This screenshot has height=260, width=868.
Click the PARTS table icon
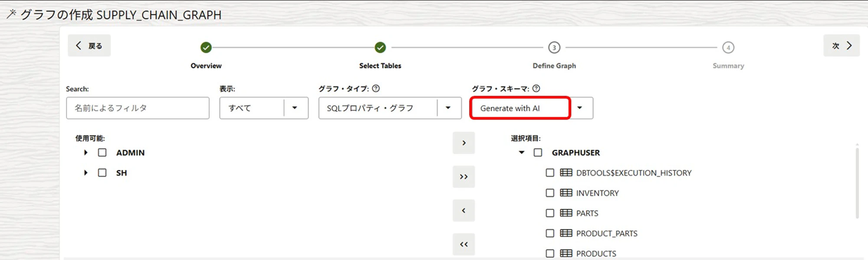[x=566, y=213]
